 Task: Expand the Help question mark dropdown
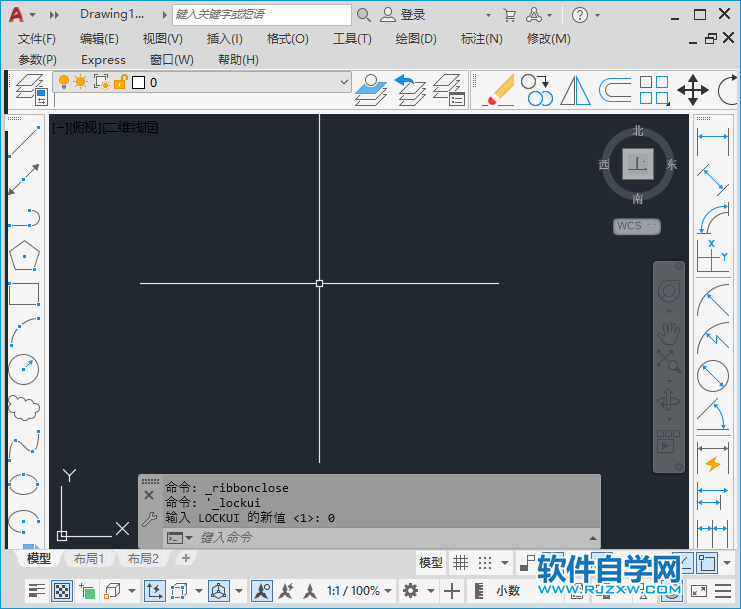(597, 16)
